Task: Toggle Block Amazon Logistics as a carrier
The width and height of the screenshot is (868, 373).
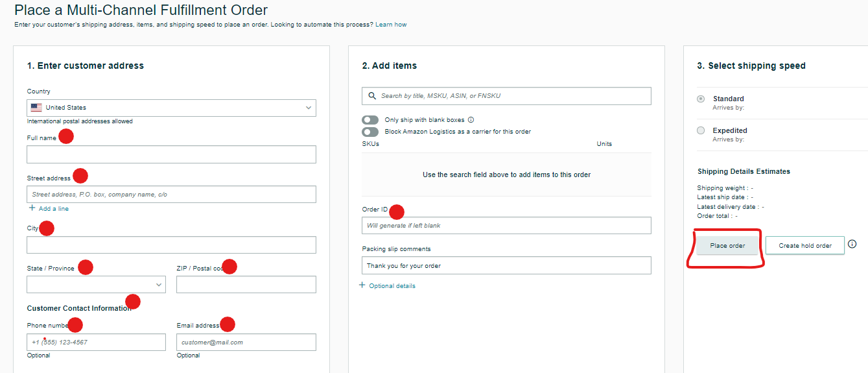Action: tap(370, 132)
